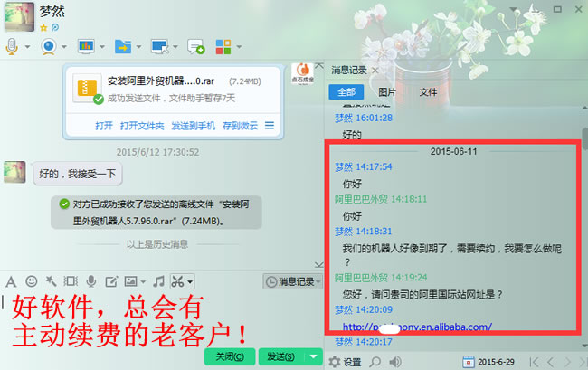Click the send file folder icon
This screenshot has width=588, height=370.
tap(123, 46)
